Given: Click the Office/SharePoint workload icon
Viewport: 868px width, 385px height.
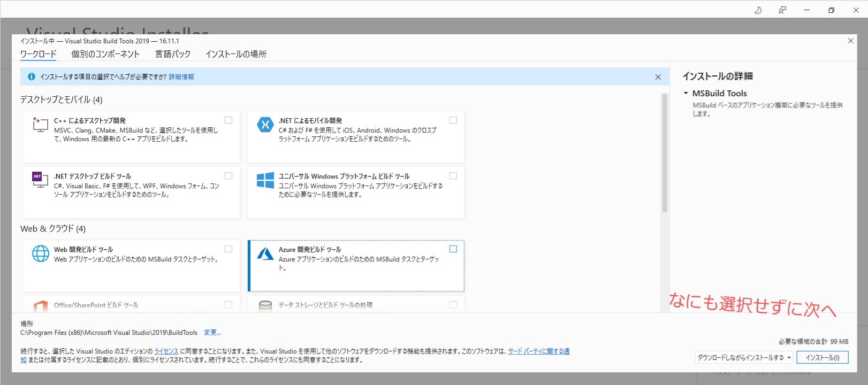Looking at the screenshot, I should pyautogui.click(x=41, y=306).
